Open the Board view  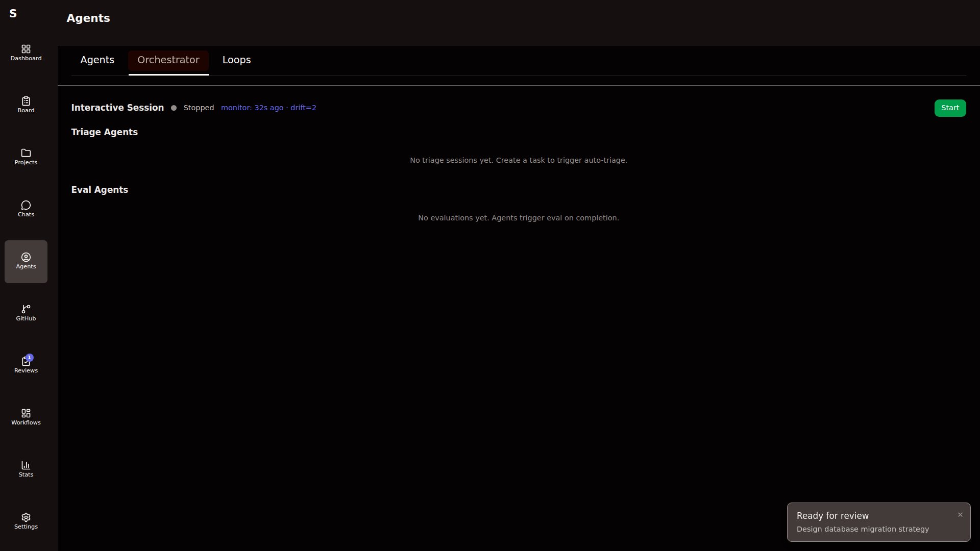(26, 104)
